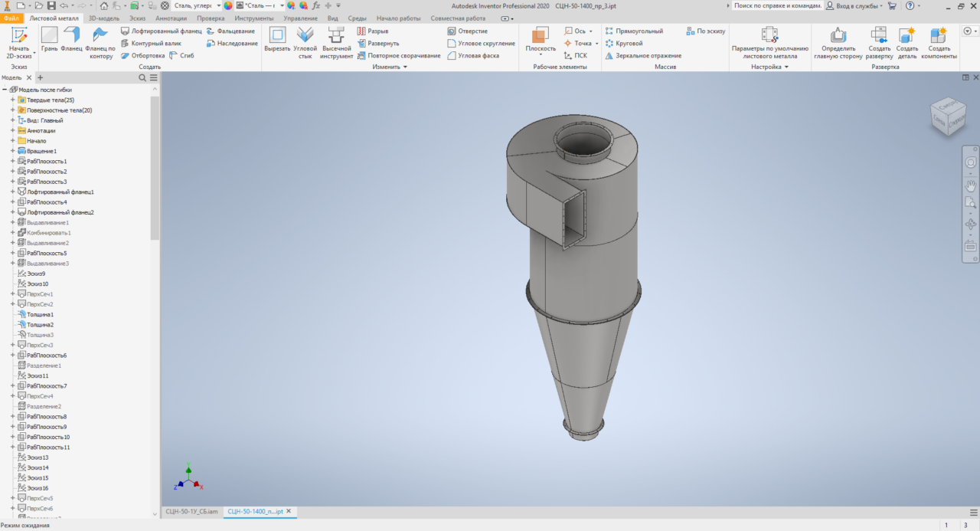
Task: Click the Фланец по контуру tool
Action: point(100,42)
